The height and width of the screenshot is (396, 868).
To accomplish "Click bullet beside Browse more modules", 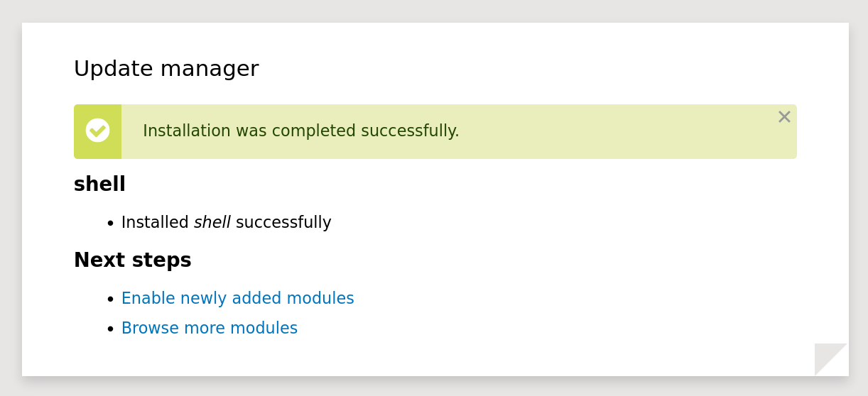I will pos(110,329).
